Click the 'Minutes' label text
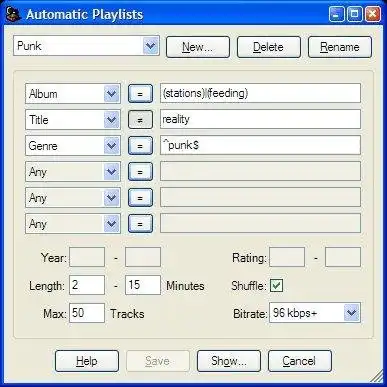Image resolution: width=387 pixels, height=387 pixels. pyautogui.click(x=185, y=286)
